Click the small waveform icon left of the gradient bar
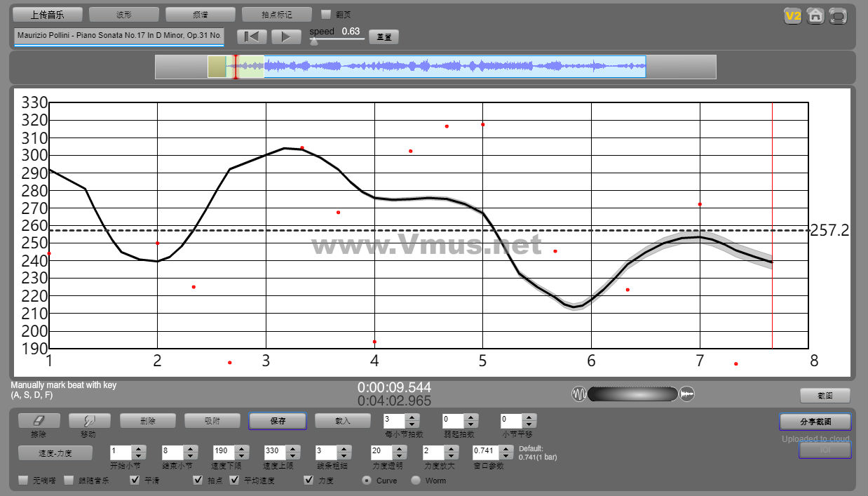This screenshot has width=868, height=496. tap(579, 394)
